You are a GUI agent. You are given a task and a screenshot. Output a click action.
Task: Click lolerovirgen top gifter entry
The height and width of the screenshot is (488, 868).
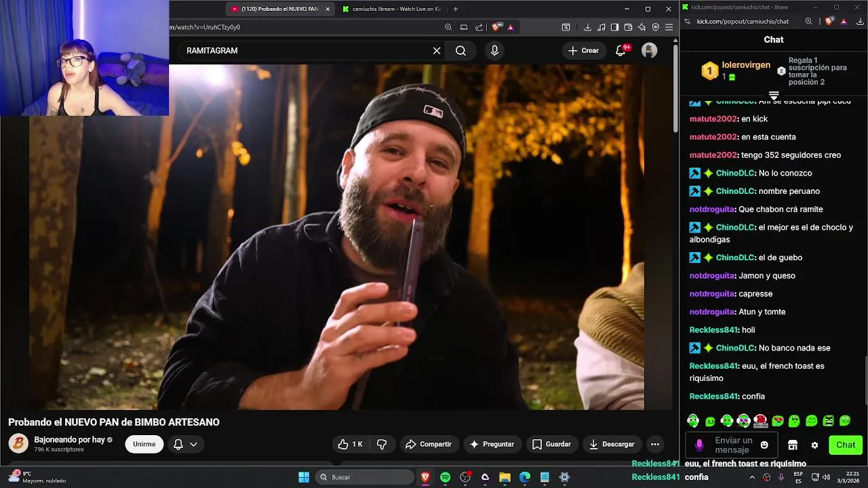(x=737, y=70)
